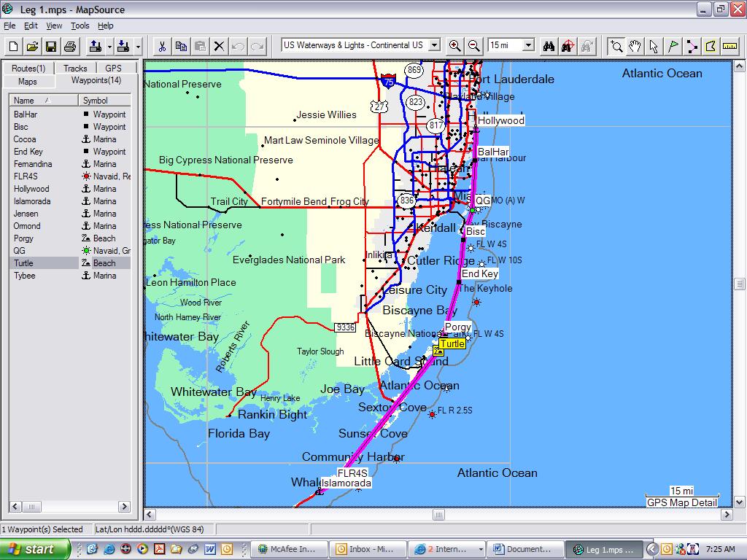Save the file with the floppy icon
The image size is (747, 560).
[x=51, y=46]
